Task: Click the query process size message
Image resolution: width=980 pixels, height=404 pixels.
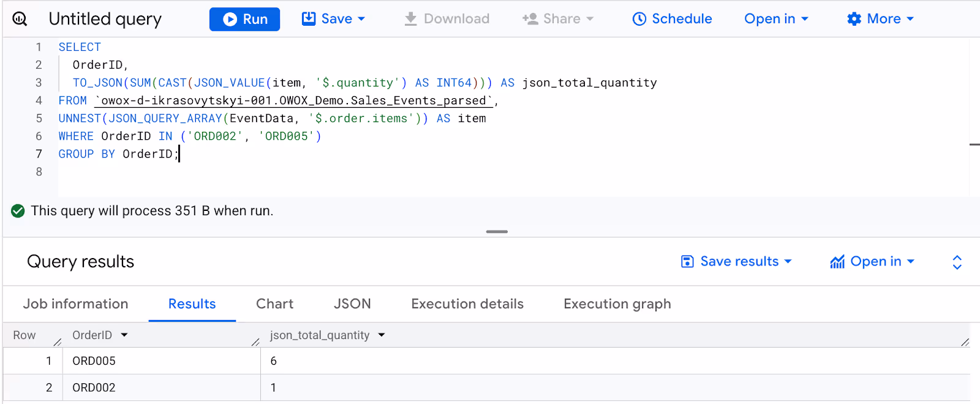Action: [152, 211]
